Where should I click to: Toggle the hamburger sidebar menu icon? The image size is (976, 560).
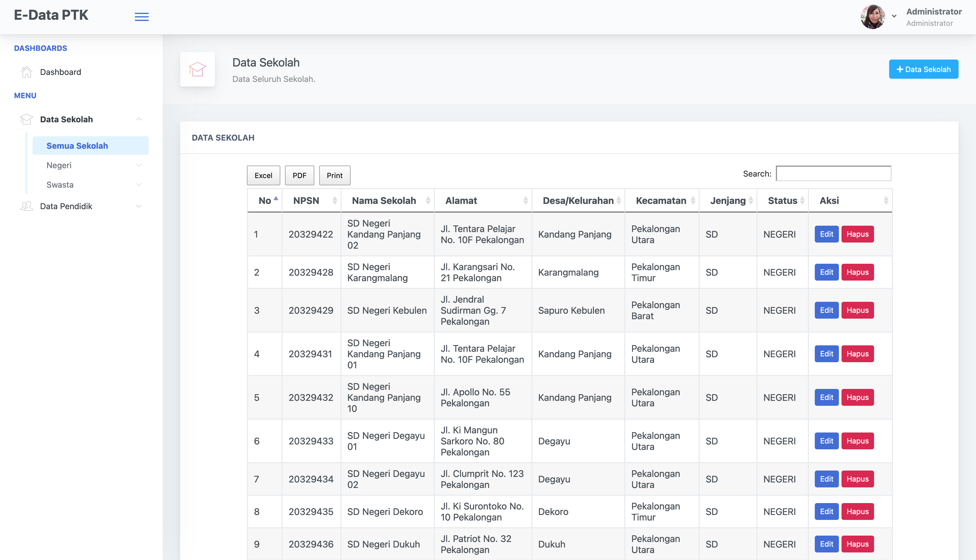click(141, 17)
